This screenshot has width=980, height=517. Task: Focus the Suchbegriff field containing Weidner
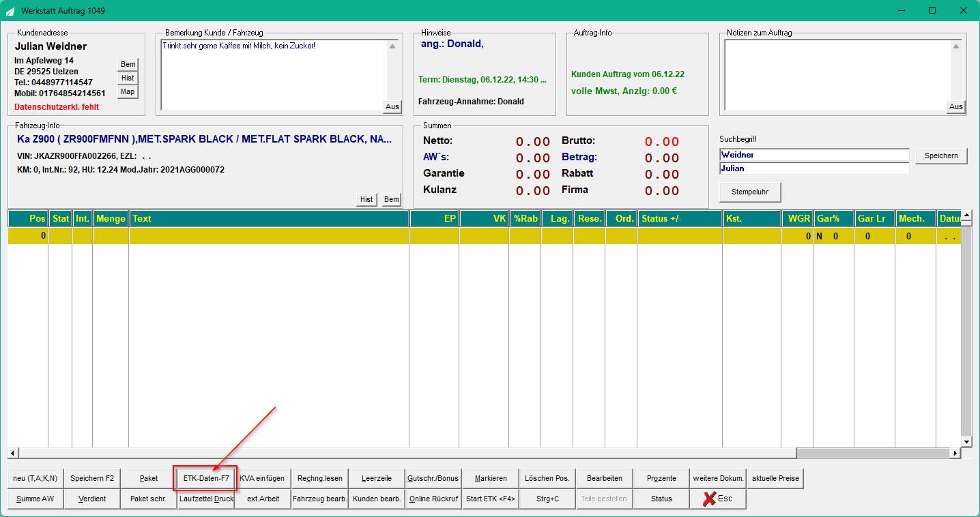(814, 155)
